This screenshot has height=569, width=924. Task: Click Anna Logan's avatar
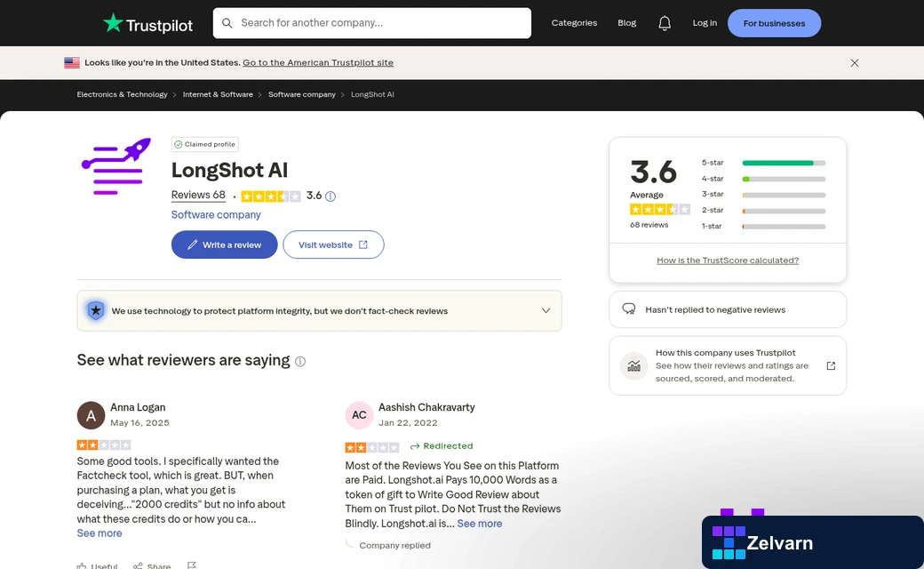coord(92,415)
